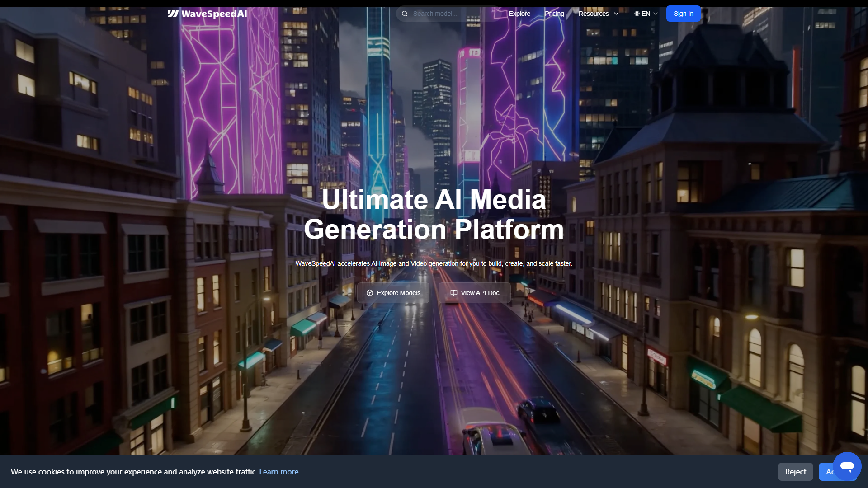Click the chevron next to Resources

[x=616, y=14]
